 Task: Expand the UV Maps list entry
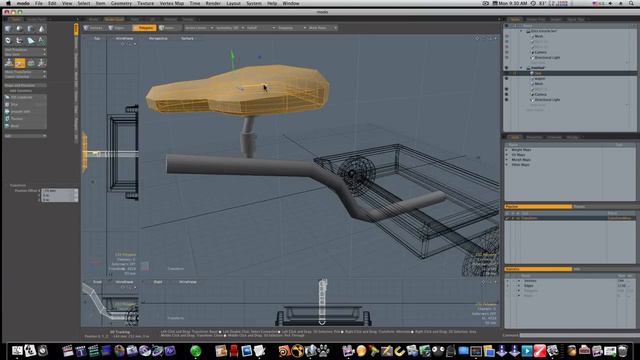point(507,155)
